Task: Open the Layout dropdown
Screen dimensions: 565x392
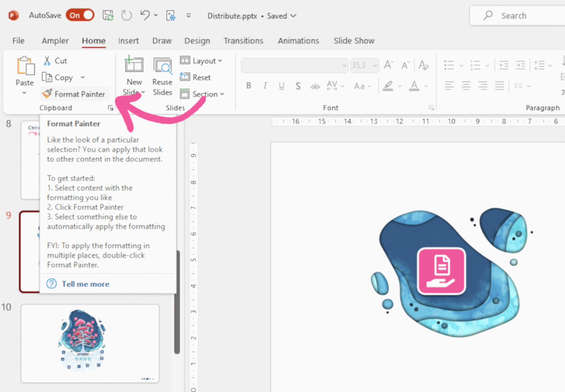Action: (x=202, y=61)
